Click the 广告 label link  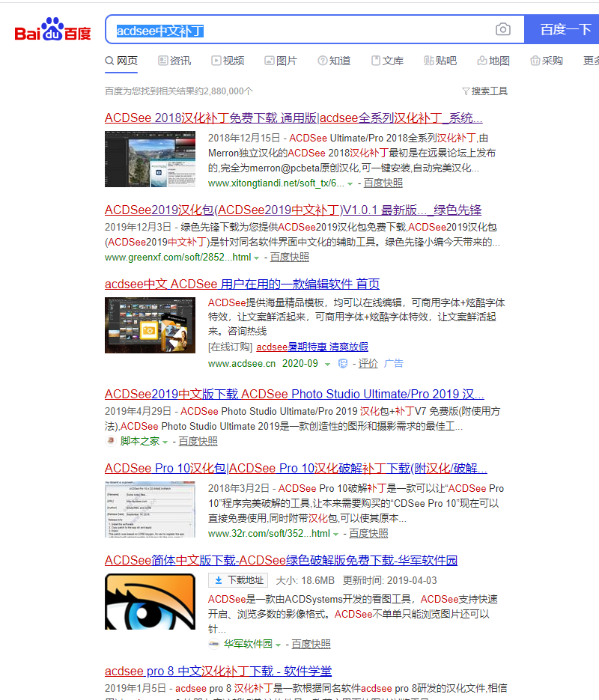[394, 363]
